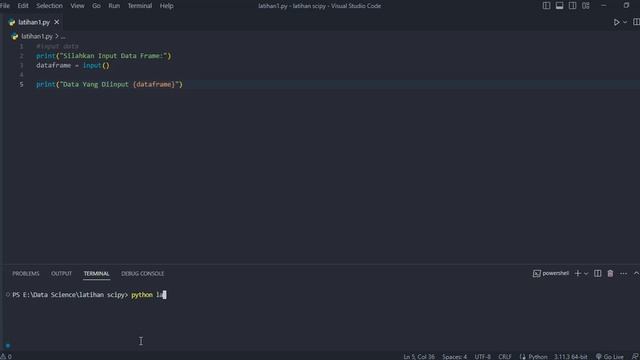This screenshot has width=640, height=360.
Task: Open the Help menu
Action: [x=167, y=6]
